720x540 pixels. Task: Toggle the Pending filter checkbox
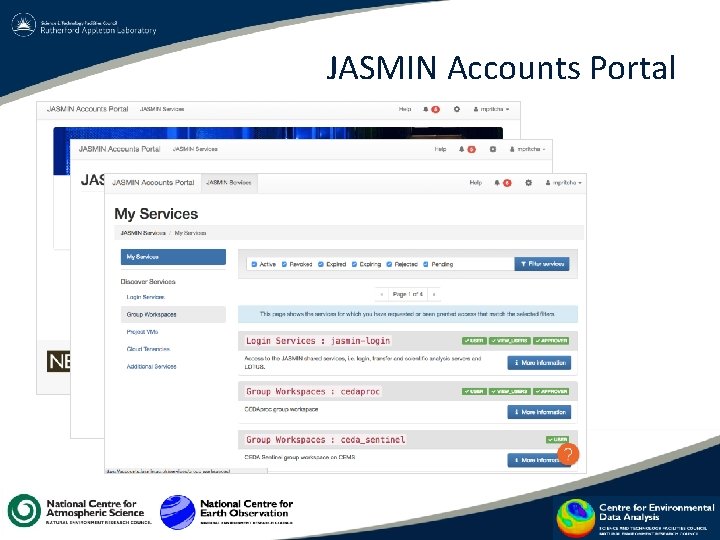point(426,264)
